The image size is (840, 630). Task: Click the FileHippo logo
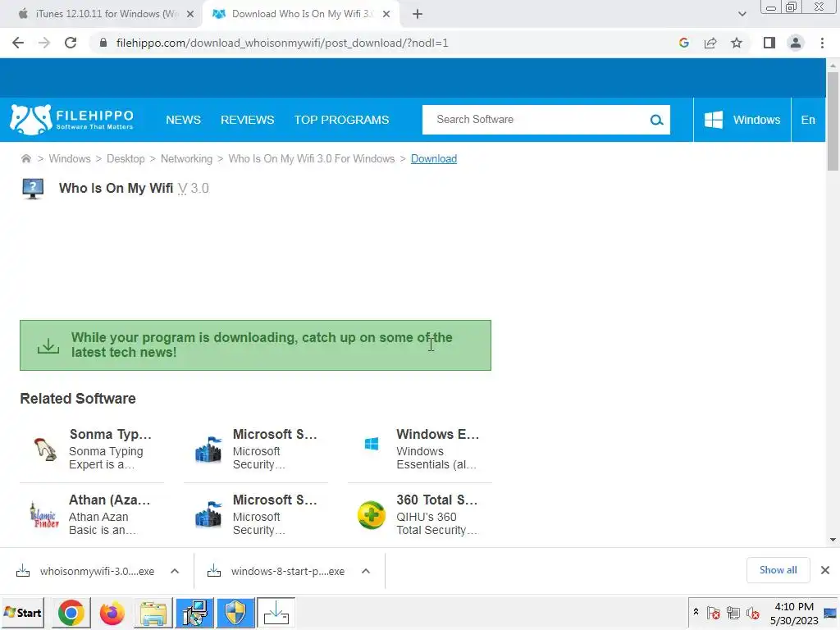(x=72, y=120)
